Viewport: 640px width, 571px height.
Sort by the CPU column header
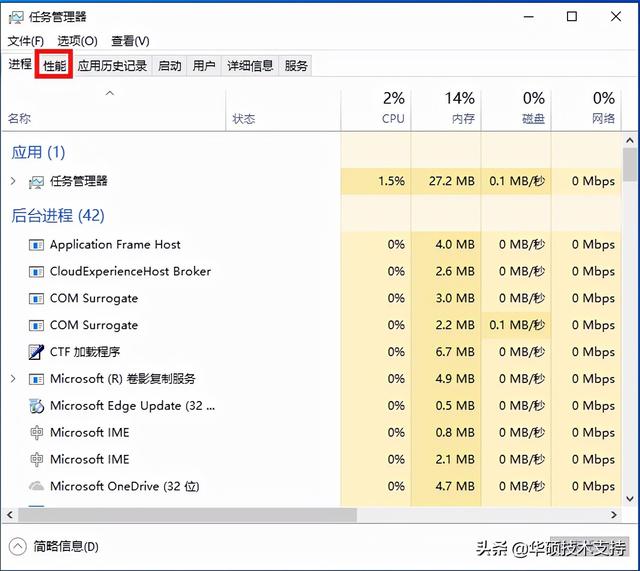click(x=376, y=108)
